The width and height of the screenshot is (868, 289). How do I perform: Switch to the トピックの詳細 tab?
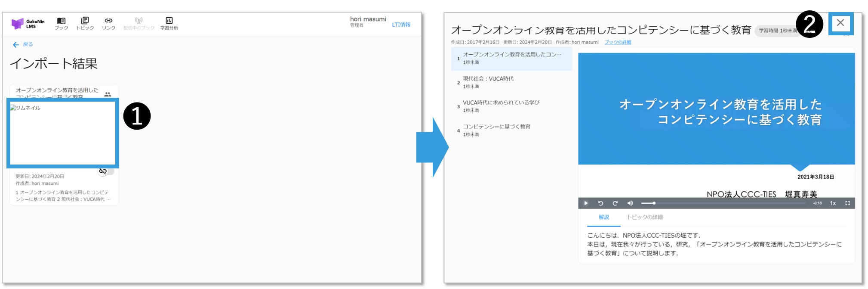coord(644,217)
